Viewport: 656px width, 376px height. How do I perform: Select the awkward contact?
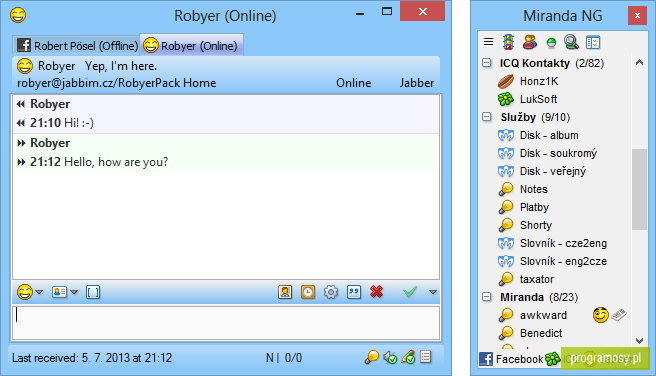pos(543,315)
